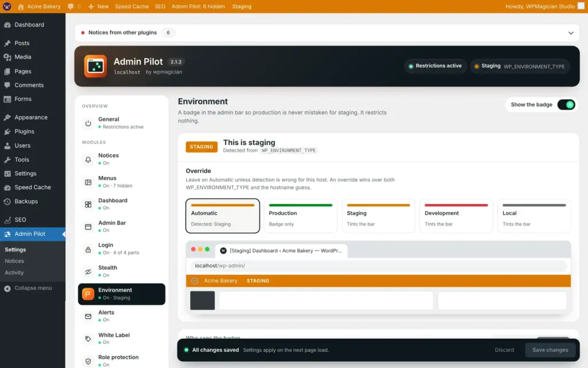Click the Backups icon in sidebar
Screen dimensions: 588x368
point(7,202)
